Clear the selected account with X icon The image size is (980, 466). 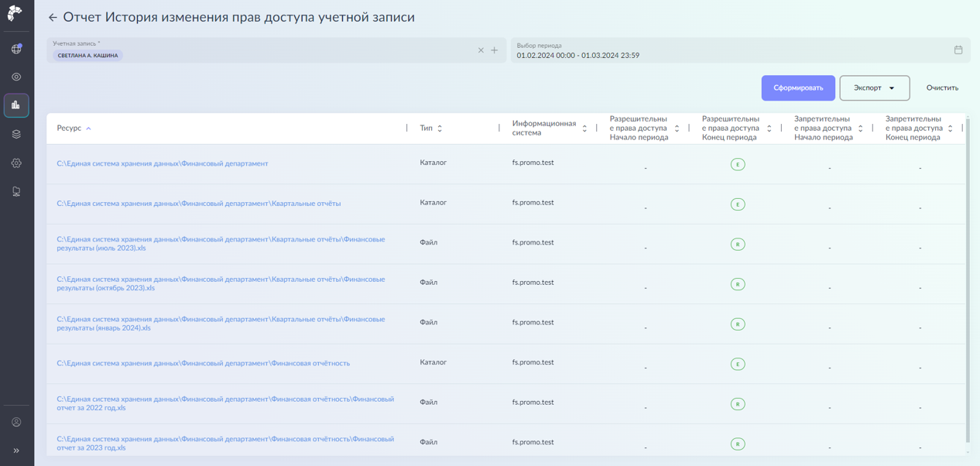481,50
